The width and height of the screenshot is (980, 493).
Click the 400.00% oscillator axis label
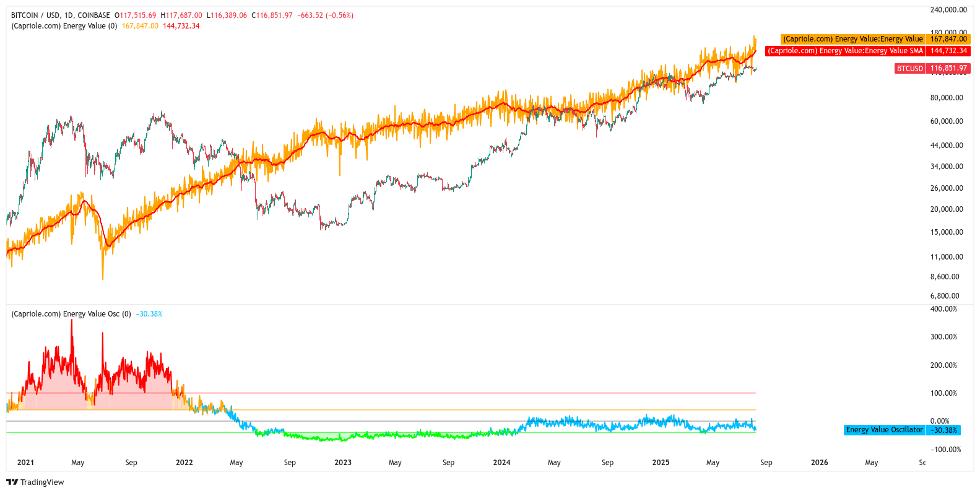943,309
